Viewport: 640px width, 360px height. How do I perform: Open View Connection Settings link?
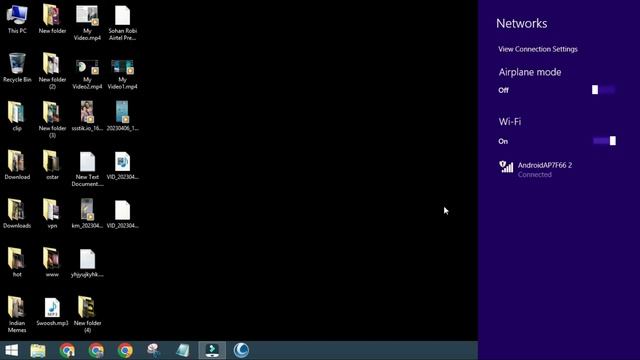[x=538, y=49]
